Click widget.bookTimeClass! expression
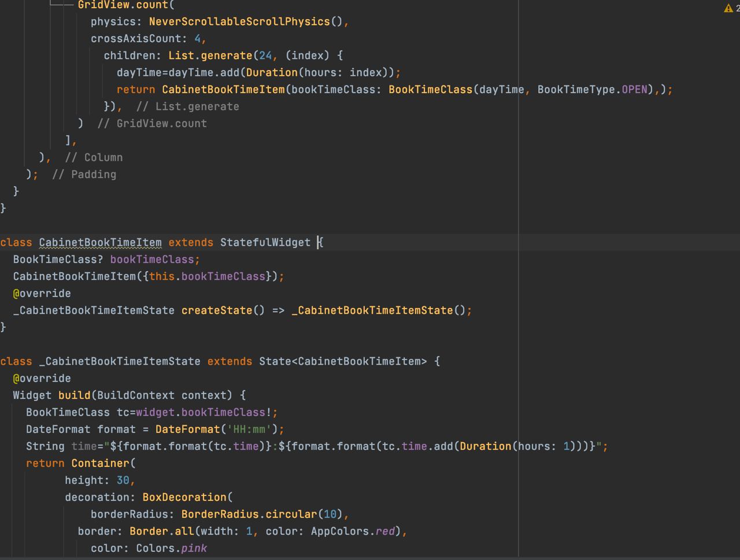The width and height of the screenshot is (740, 560). [x=204, y=413]
